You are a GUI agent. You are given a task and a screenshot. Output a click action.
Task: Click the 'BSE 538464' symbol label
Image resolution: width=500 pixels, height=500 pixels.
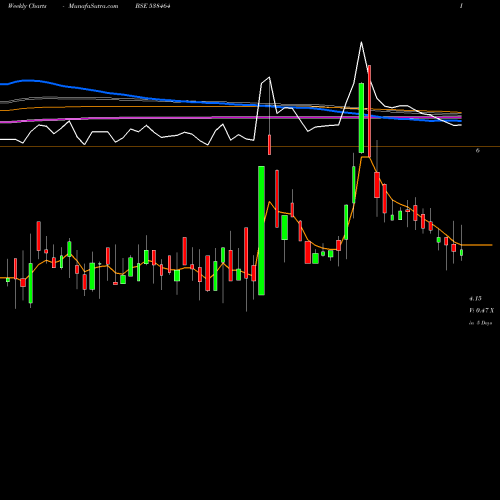153,6
